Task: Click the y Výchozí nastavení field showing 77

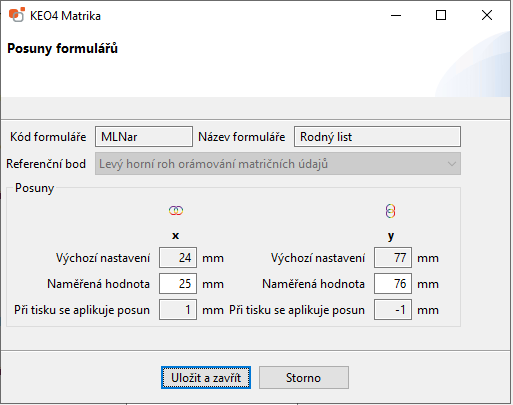Action: pyautogui.click(x=393, y=257)
